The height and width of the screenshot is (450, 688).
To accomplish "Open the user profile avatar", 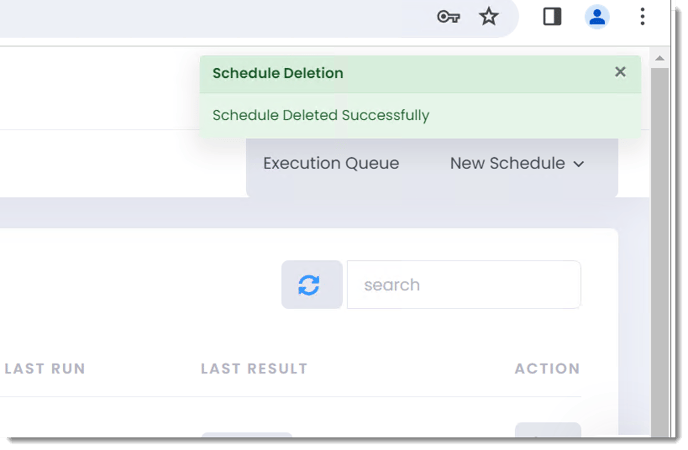I will coord(597,17).
